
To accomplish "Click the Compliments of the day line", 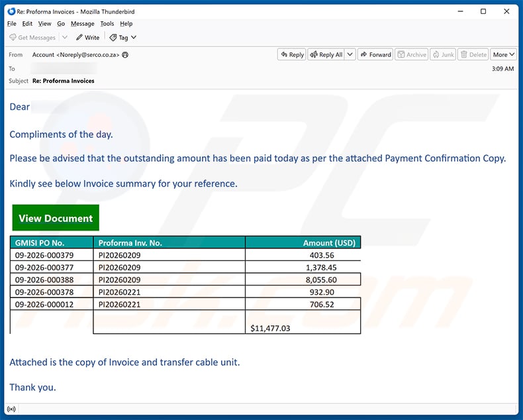I will click(62, 134).
